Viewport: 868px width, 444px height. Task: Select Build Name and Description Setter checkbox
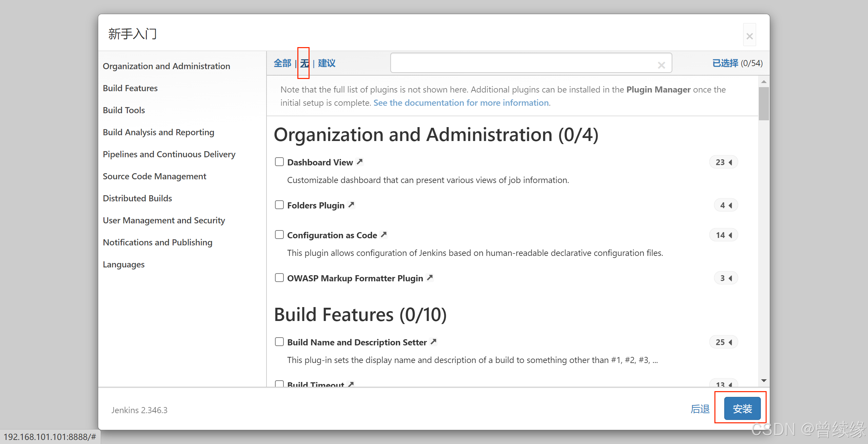[x=279, y=342]
